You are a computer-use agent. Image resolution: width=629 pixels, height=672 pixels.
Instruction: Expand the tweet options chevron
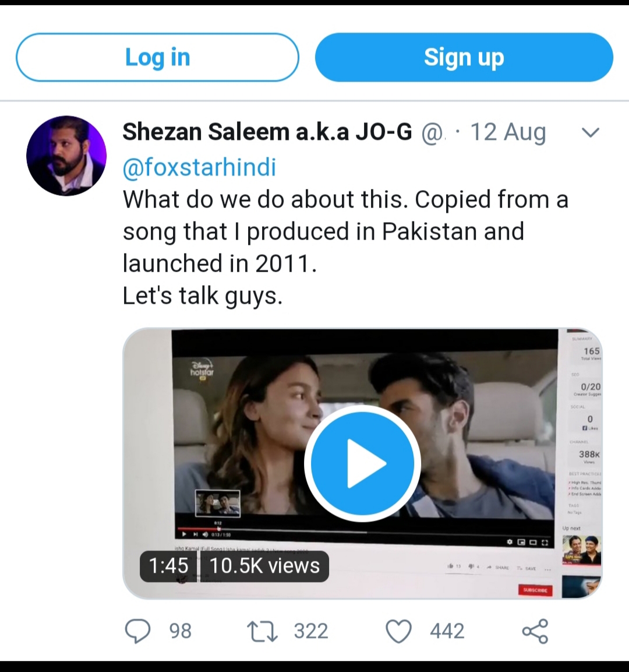591,133
